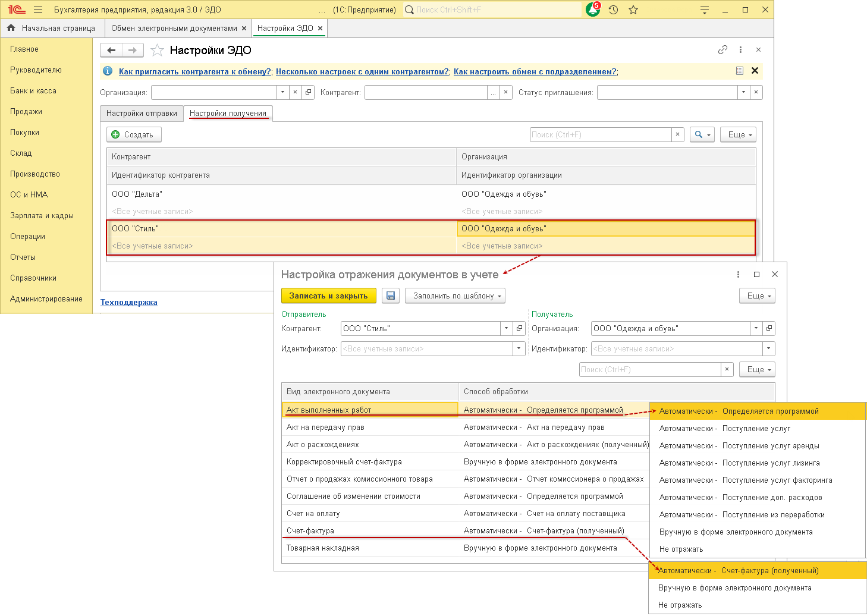Open Заполнить по шаблону dropdown
This screenshot has height=616, width=867.
click(x=455, y=296)
